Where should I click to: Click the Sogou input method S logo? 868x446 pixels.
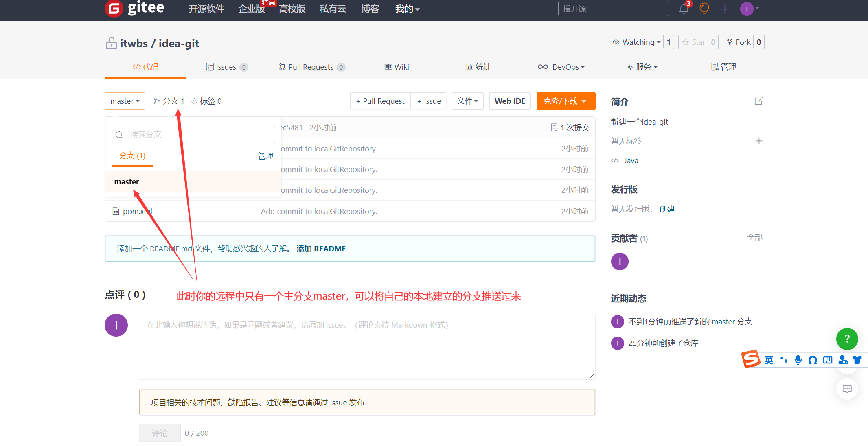pyautogui.click(x=750, y=359)
